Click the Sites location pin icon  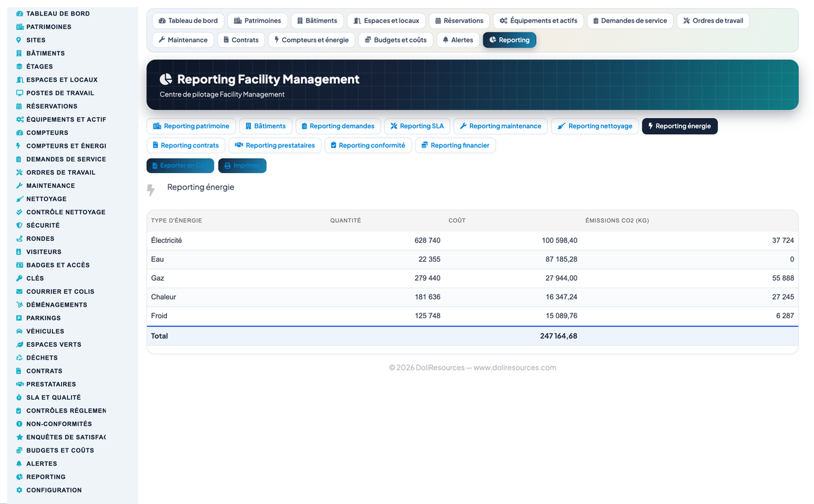(x=19, y=40)
